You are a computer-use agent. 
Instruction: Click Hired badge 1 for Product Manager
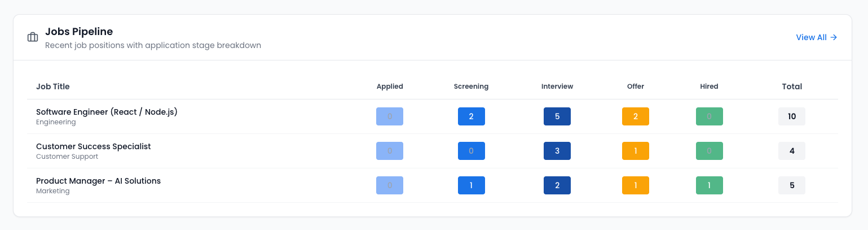[710, 185]
